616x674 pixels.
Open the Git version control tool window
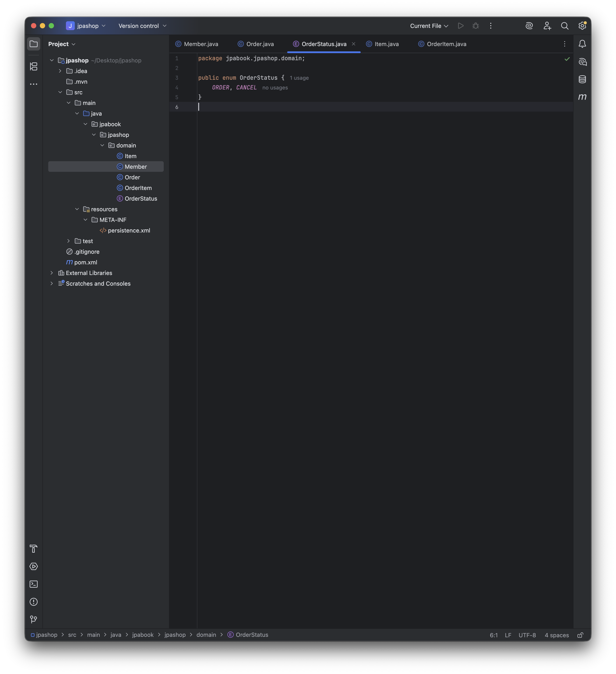(34, 620)
